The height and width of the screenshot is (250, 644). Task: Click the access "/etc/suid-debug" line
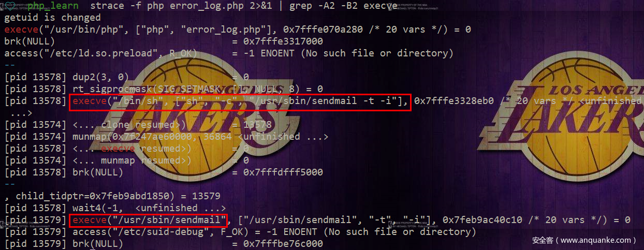pyautogui.click(x=240, y=232)
